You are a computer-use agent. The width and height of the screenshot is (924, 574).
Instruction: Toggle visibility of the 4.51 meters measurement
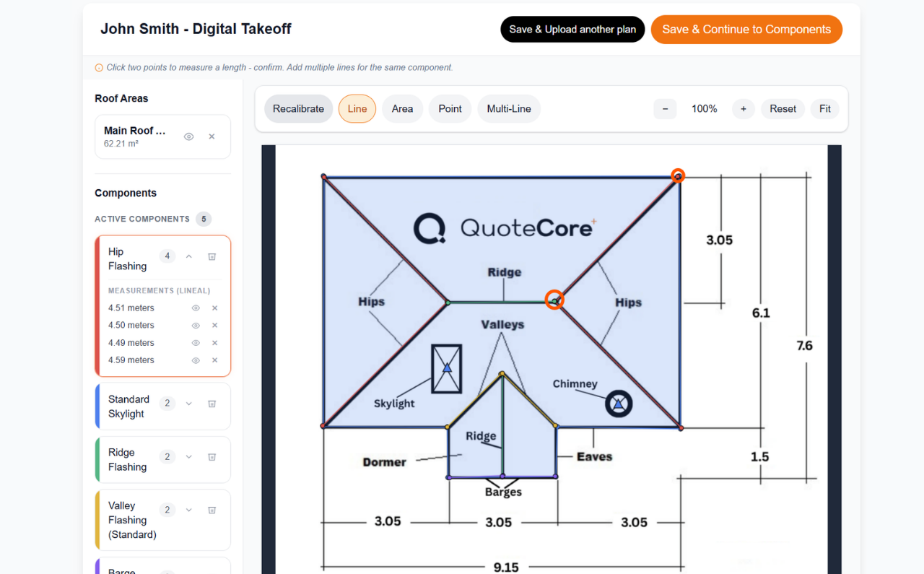pyautogui.click(x=196, y=308)
